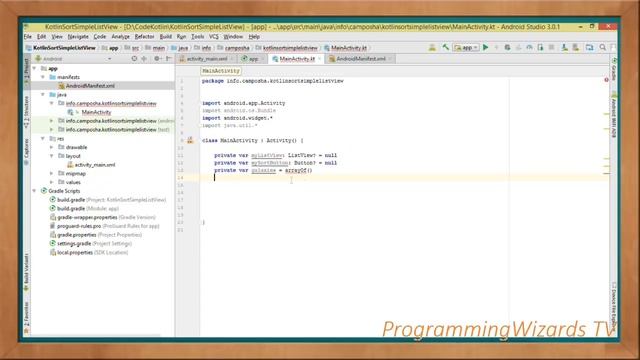The height and width of the screenshot is (360, 640).
Task: Select local.properties file
Action: pyautogui.click(x=92, y=253)
